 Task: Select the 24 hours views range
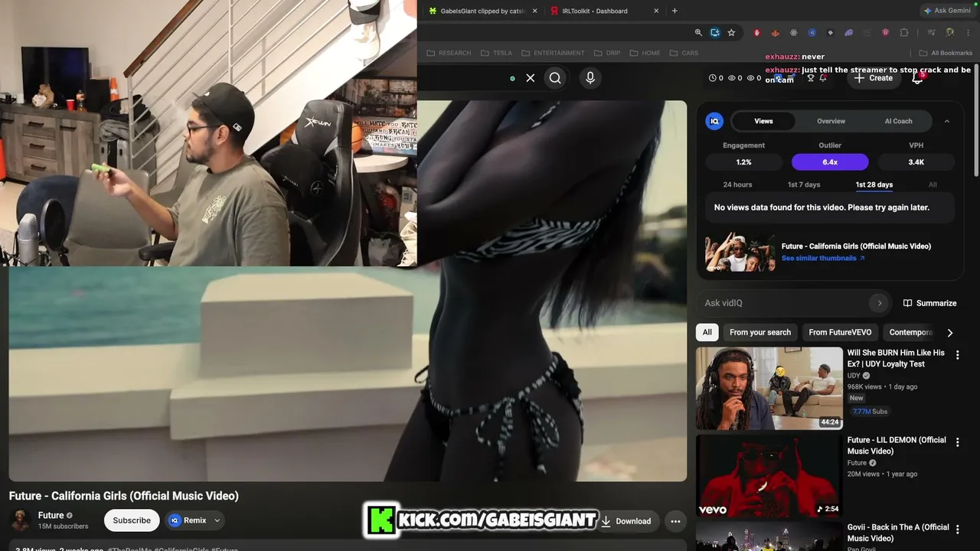pyautogui.click(x=737, y=184)
